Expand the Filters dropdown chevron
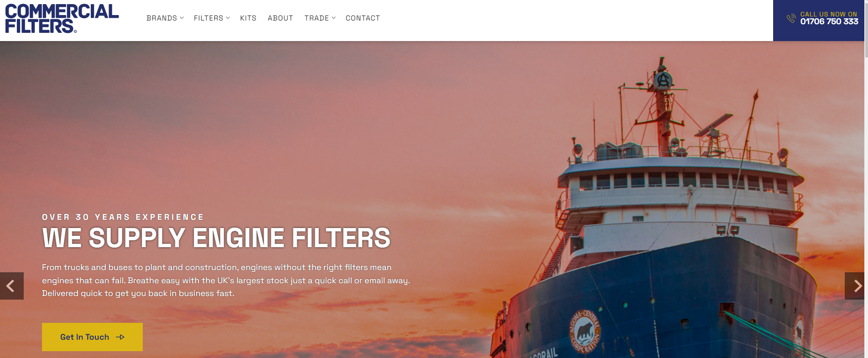Screen dimensions: 868x358 (x=228, y=18)
